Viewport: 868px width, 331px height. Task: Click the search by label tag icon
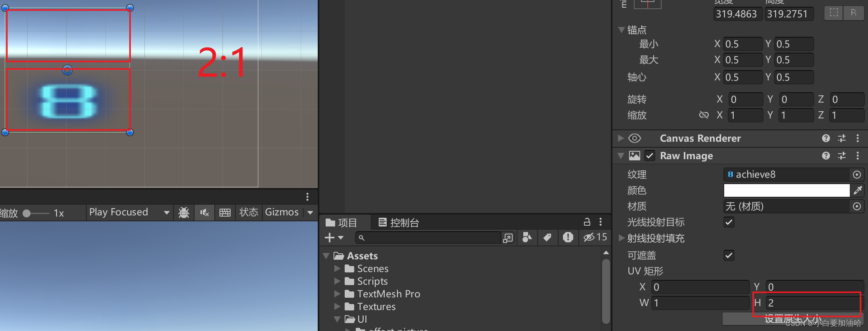click(x=548, y=237)
